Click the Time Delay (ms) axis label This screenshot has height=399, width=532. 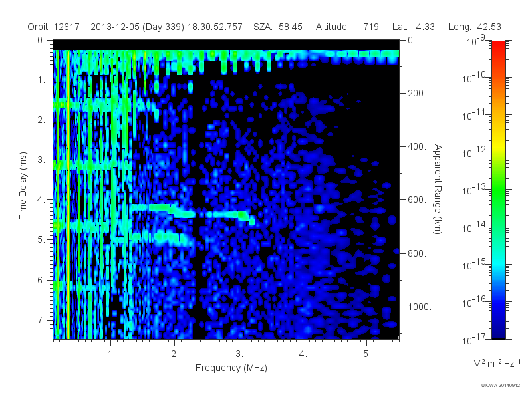(23, 186)
